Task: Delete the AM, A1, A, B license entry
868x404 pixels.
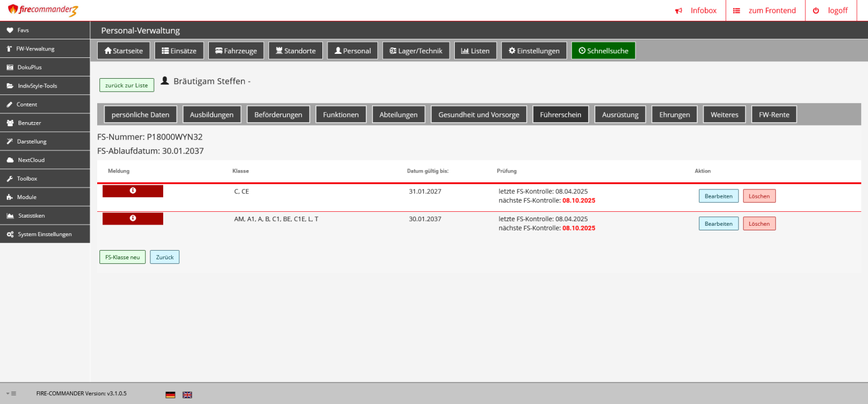Action: pyautogui.click(x=759, y=224)
